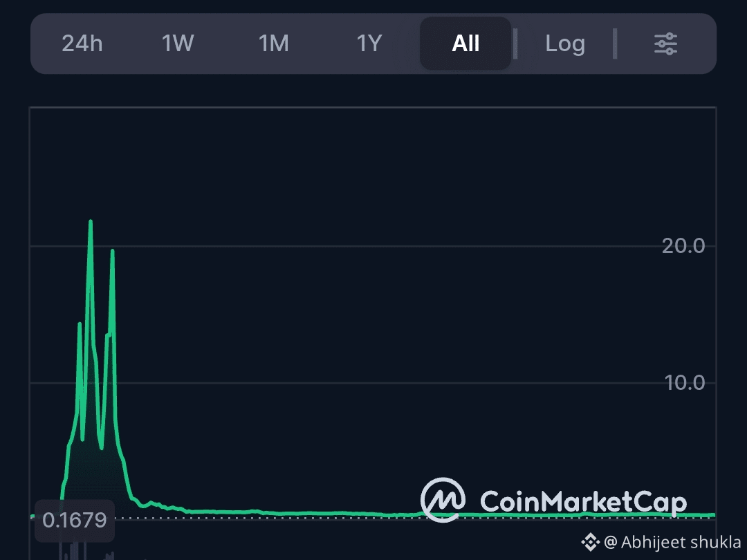Click the 20.0 axis value label
Screen dimensions: 747x560
coord(683,245)
